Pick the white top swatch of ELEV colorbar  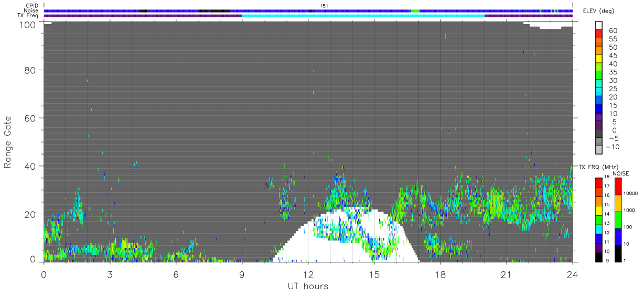599,26
